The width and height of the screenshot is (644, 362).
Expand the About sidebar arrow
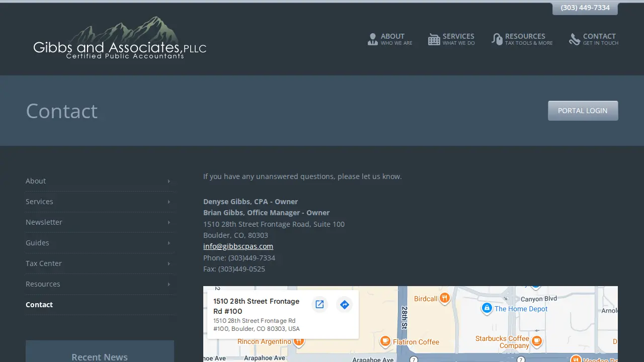169,181
